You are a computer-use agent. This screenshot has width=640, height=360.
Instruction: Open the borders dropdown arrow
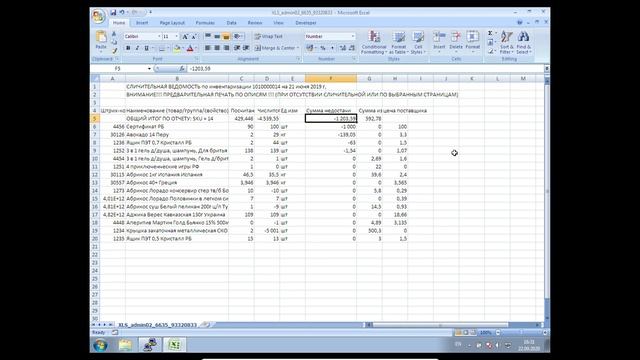coord(168,49)
